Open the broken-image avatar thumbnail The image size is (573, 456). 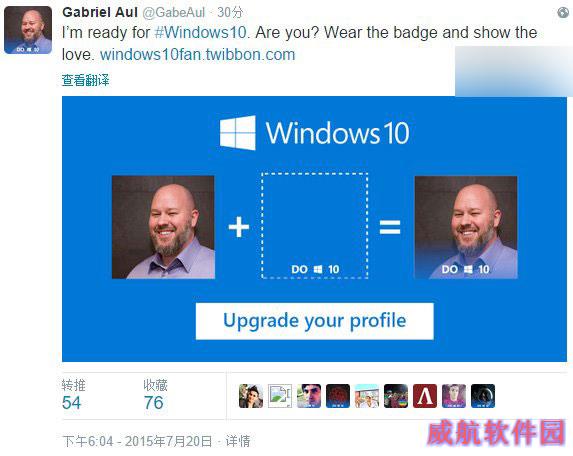[x=280, y=396]
